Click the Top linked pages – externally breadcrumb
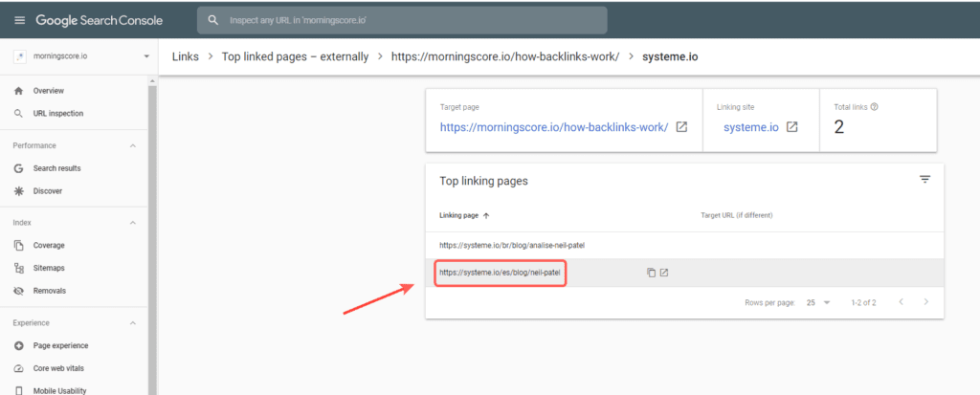The image size is (980, 395). (295, 56)
